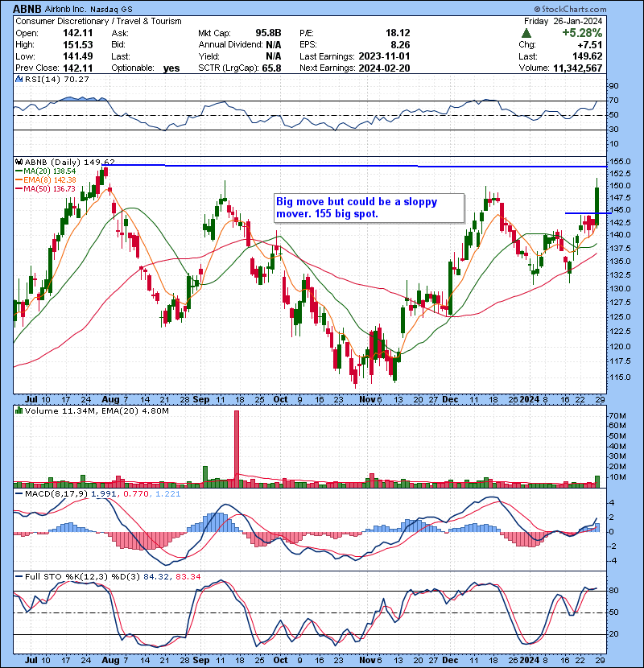Click the candlestick icon beside ABNB (Daily)

(x=19, y=163)
